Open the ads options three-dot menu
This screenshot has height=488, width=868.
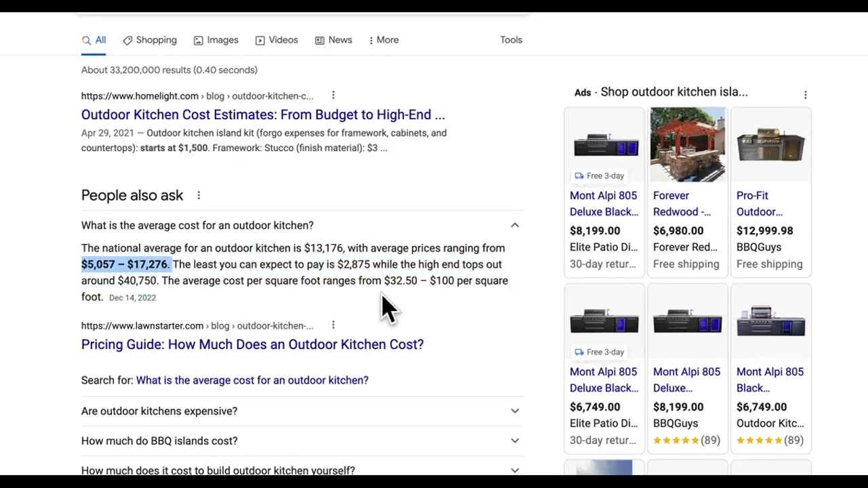(x=806, y=95)
